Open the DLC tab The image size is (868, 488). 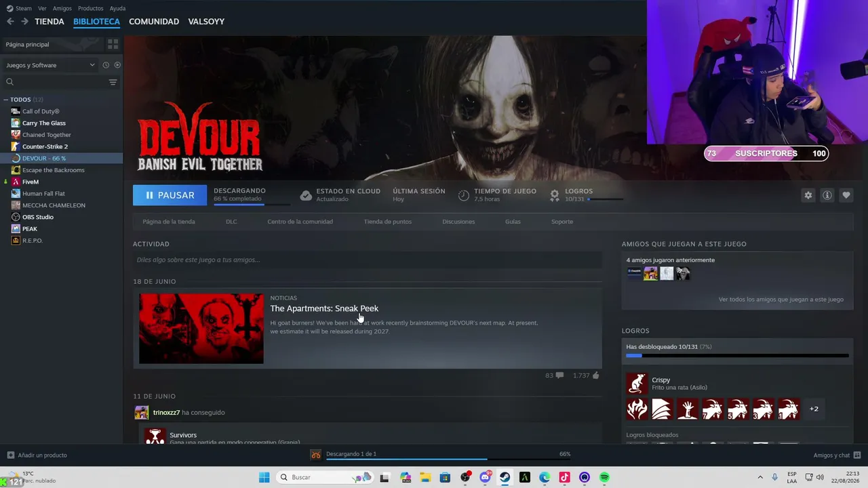click(x=231, y=222)
